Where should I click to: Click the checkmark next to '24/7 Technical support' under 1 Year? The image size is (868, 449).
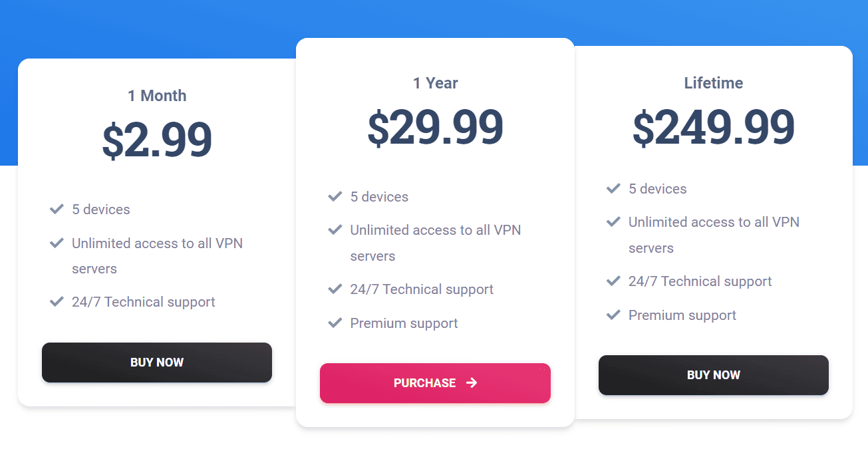335,289
